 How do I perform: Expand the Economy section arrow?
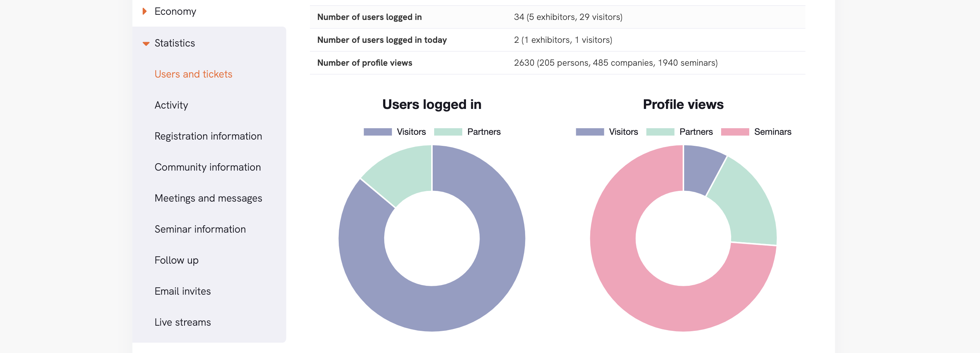pos(145,11)
